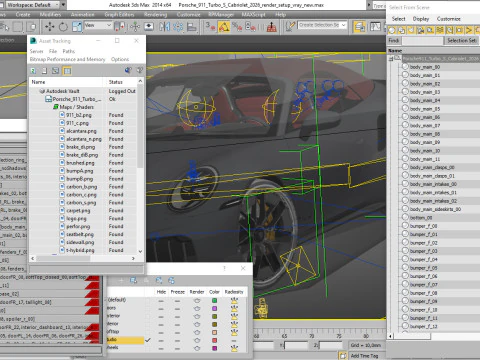This screenshot has width=480, height=360.
Task: Click Add Time Tag in status bar
Action: tap(364, 356)
